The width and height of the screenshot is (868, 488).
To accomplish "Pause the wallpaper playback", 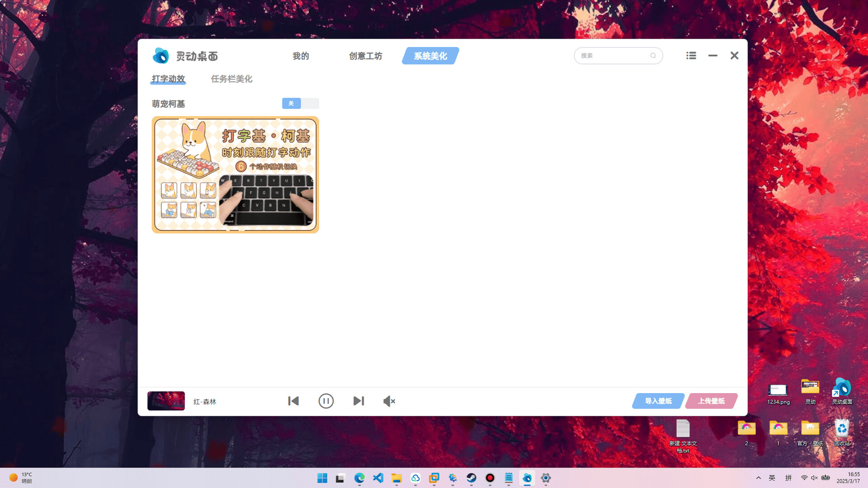I will [326, 401].
